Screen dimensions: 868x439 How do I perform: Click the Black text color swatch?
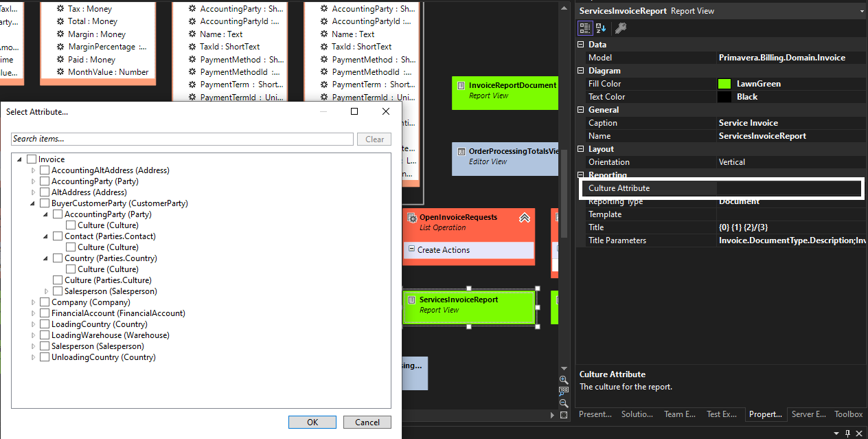pyautogui.click(x=724, y=97)
